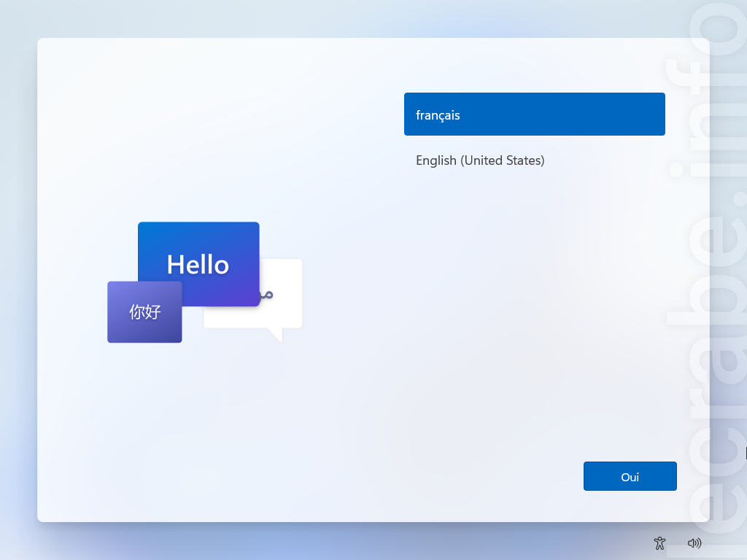Show accessibility menu via the person icon
Image resolution: width=747 pixels, height=560 pixels.
pos(659,542)
